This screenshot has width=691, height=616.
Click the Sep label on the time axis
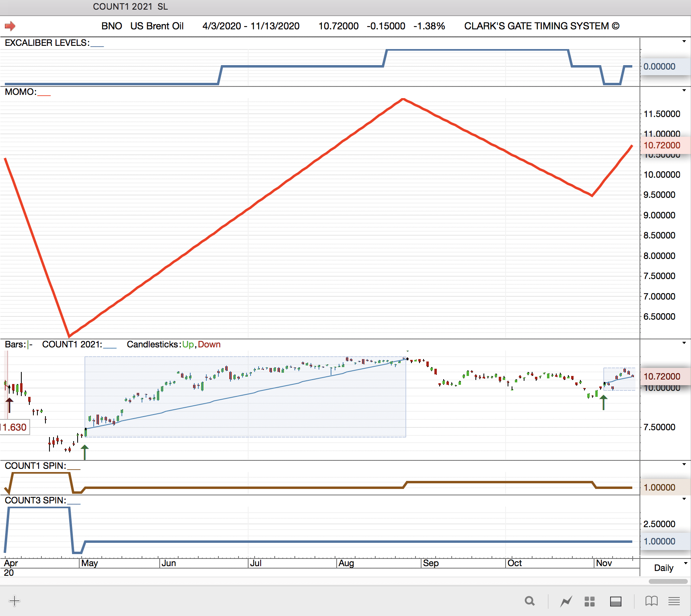[431, 563]
